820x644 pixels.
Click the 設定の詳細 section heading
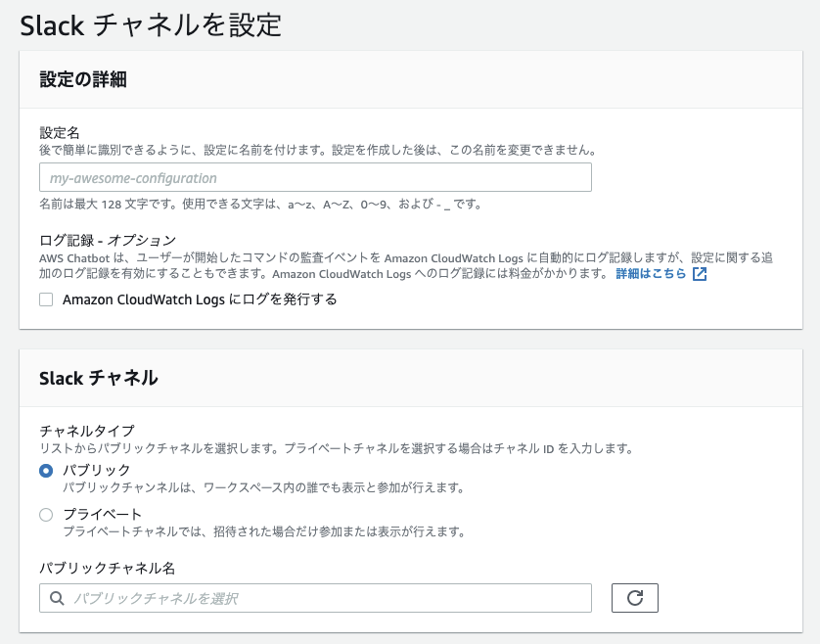[x=82, y=79]
